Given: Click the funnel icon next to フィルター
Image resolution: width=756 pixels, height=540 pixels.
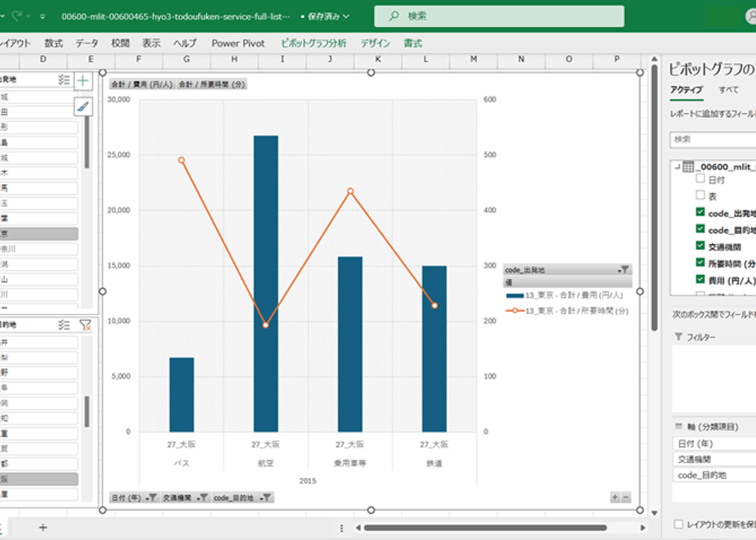Looking at the screenshot, I should pyautogui.click(x=678, y=336).
